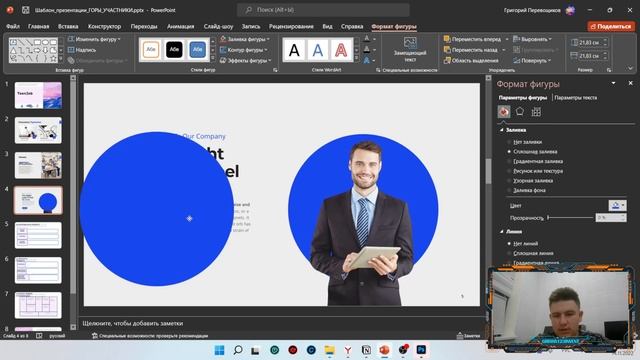Click the Windows Start button

point(220,350)
